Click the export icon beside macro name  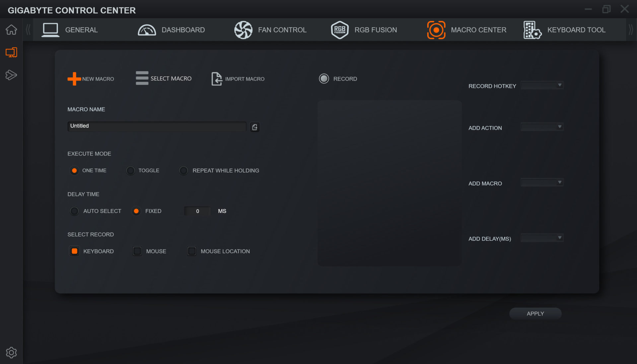pyautogui.click(x=254, y=127)
